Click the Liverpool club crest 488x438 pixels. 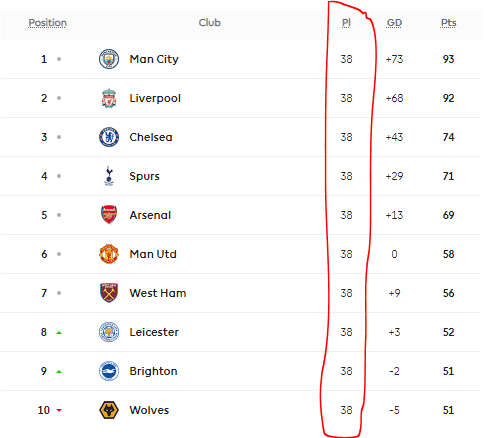[x=109, y=98]
